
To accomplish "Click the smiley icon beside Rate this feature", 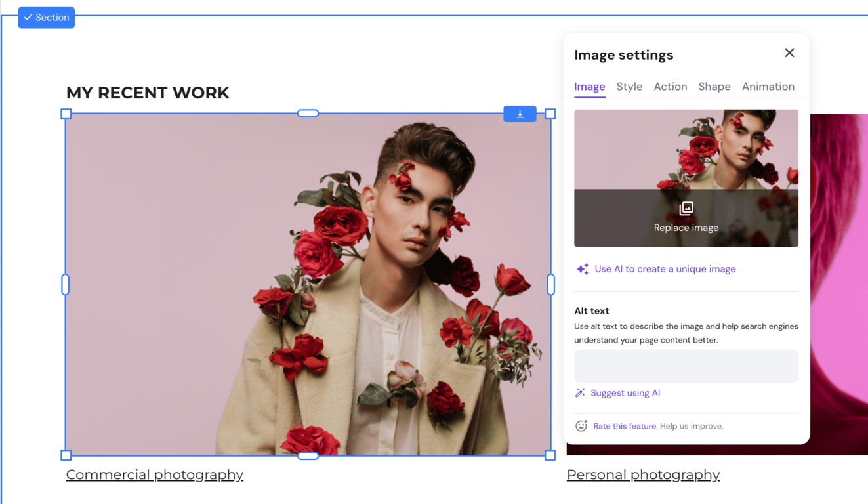I will 581,425.
